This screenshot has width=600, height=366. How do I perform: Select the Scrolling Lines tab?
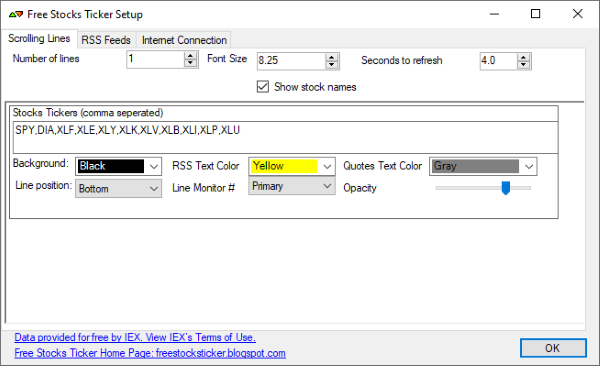39,38
